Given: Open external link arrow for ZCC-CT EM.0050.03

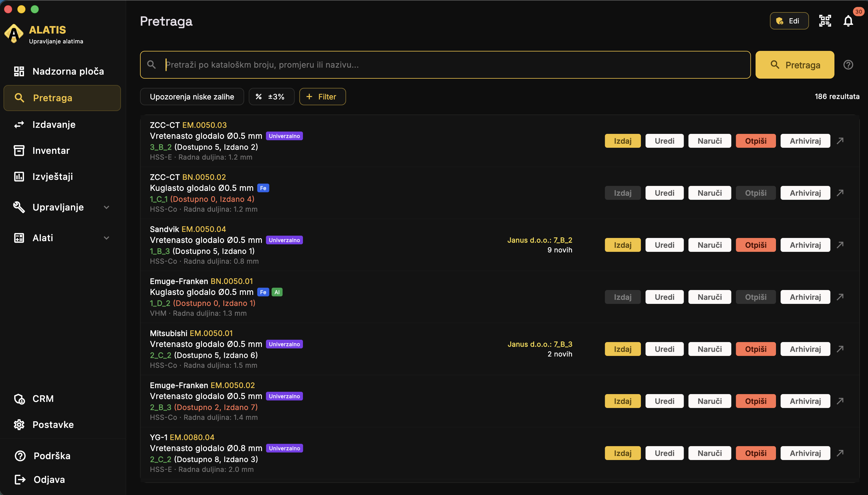Looking at the screenshot, I should coord(840,141).
